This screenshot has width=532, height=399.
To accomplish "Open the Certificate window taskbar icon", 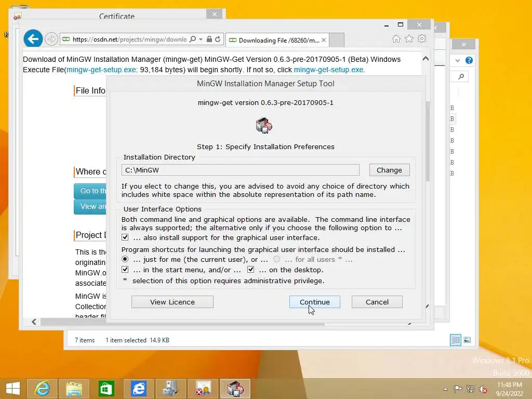I will tap(203, 389).
